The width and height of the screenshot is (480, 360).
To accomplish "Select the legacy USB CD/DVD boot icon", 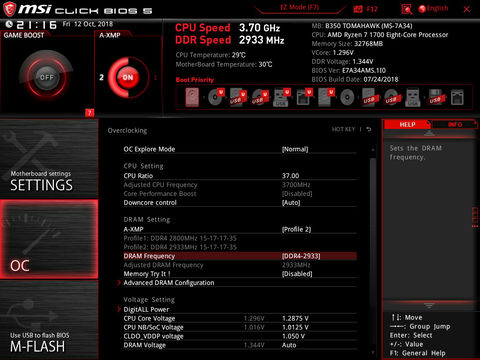I will (x=391, y=98).
